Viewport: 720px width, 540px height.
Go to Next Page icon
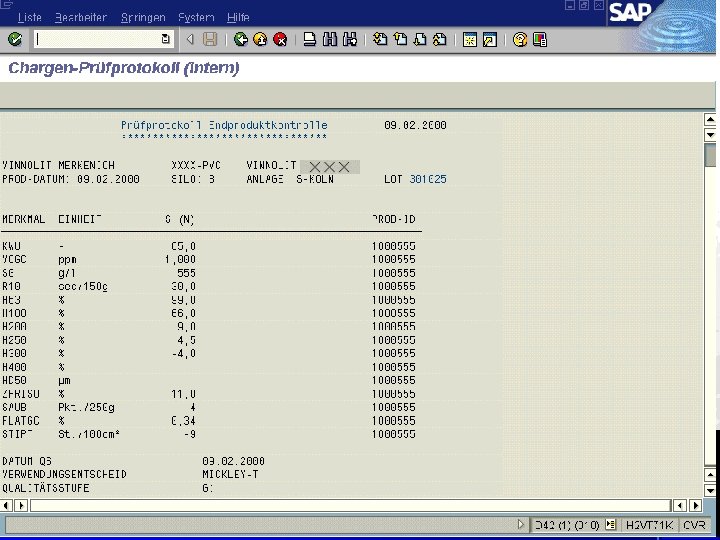coord(420,39)
